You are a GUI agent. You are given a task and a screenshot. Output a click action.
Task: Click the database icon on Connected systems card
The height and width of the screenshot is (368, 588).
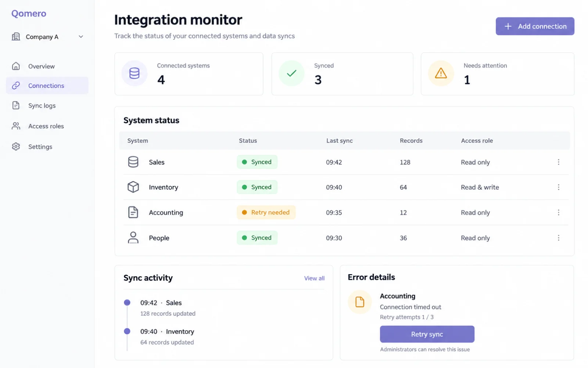135,73
